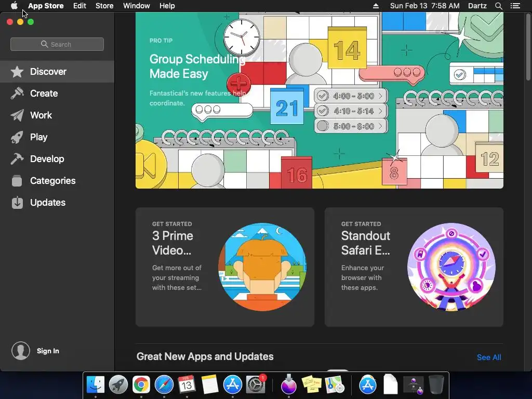Open the 3 Prime Video story card

pos(225,267)
